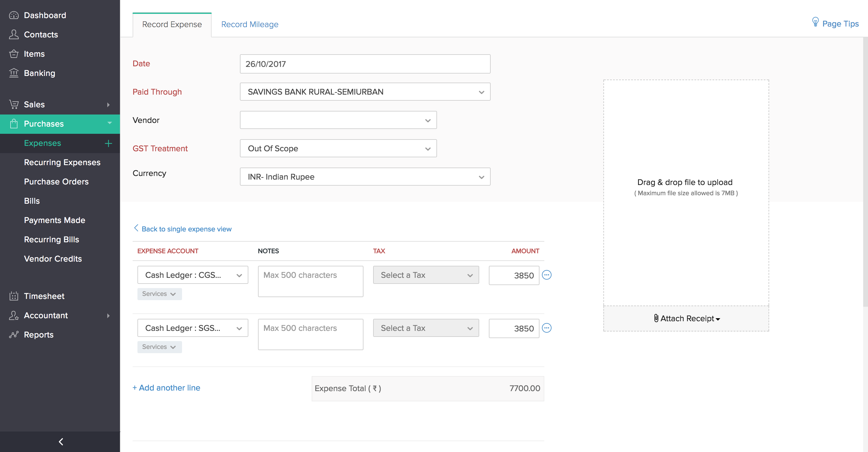Expand Services tag on second expense line
The height and width of the screenshot is (452, 868).
pyautogui.click(x=159, y=347)
